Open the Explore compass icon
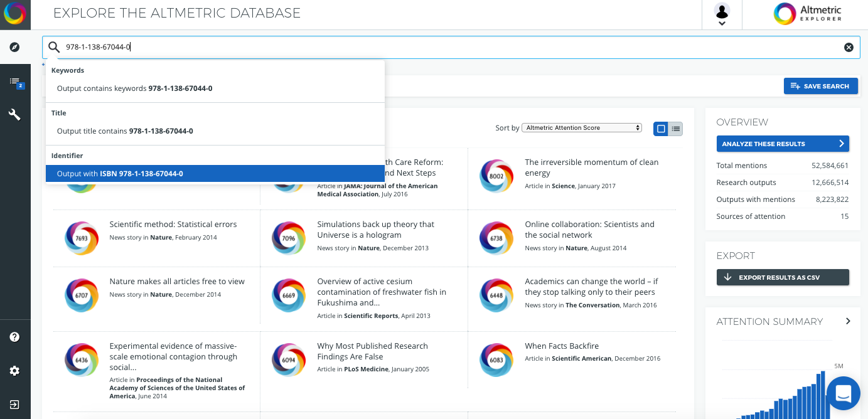The width and height of the screenshot is (868, 419). pos(14,47)
